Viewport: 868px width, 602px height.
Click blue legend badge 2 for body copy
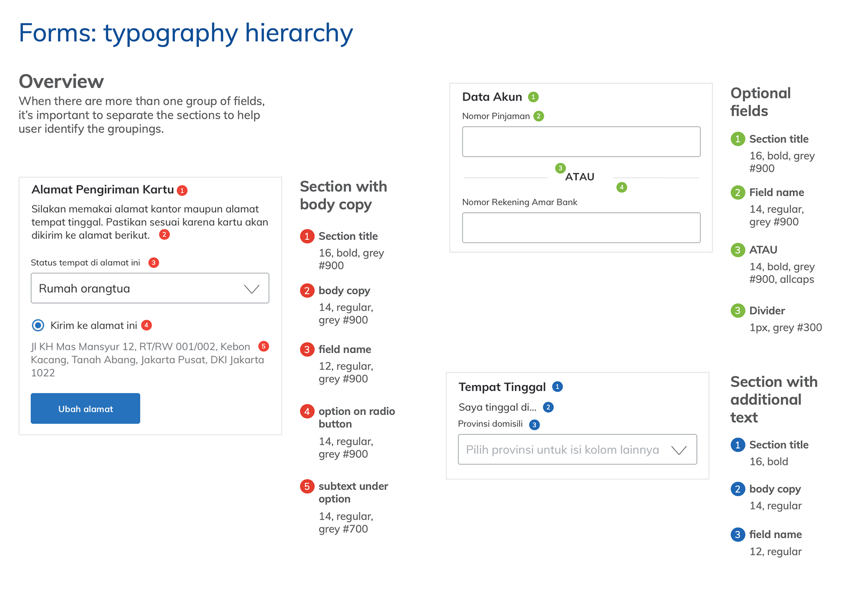[738, 489]
